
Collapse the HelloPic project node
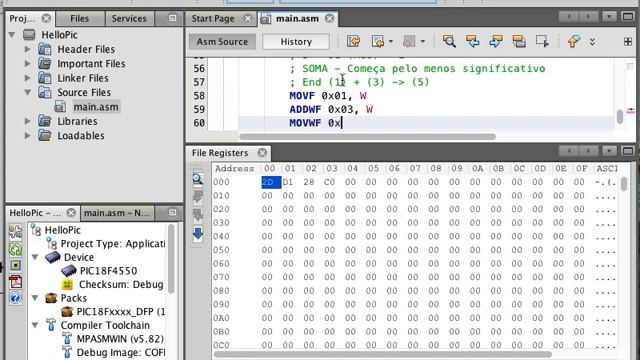pyautogui.click(x=12, y=35)
